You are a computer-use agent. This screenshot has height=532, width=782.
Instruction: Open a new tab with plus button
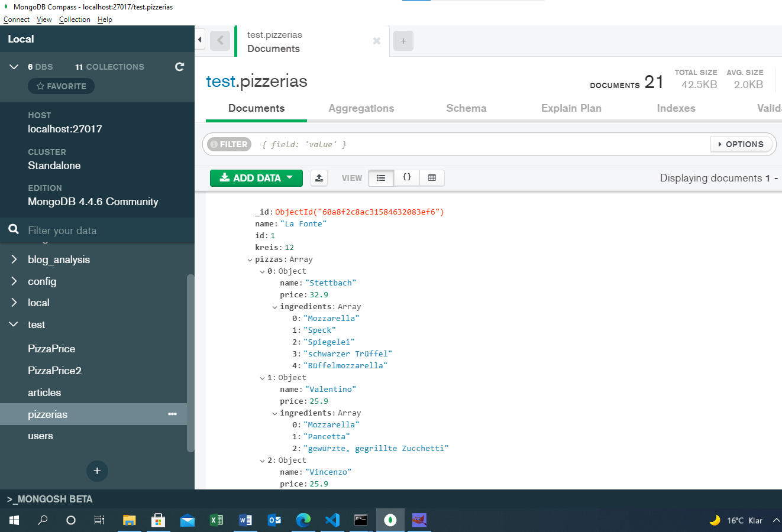click(x=403, y=41)
